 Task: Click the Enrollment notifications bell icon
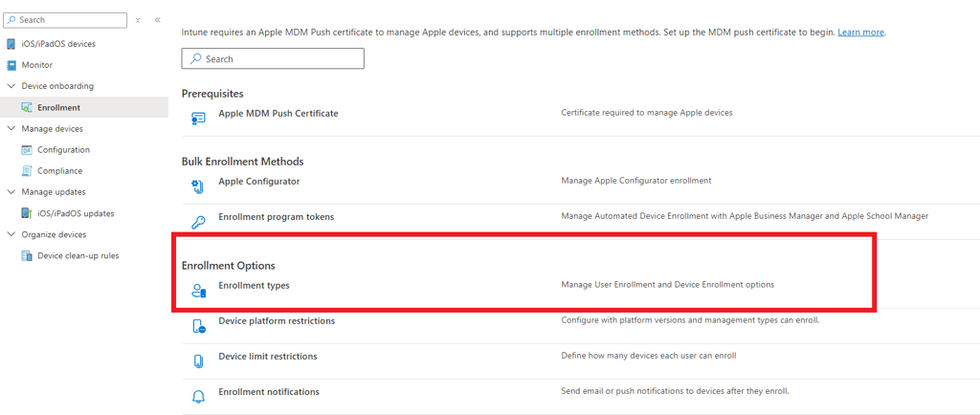(x=199, y=397)
